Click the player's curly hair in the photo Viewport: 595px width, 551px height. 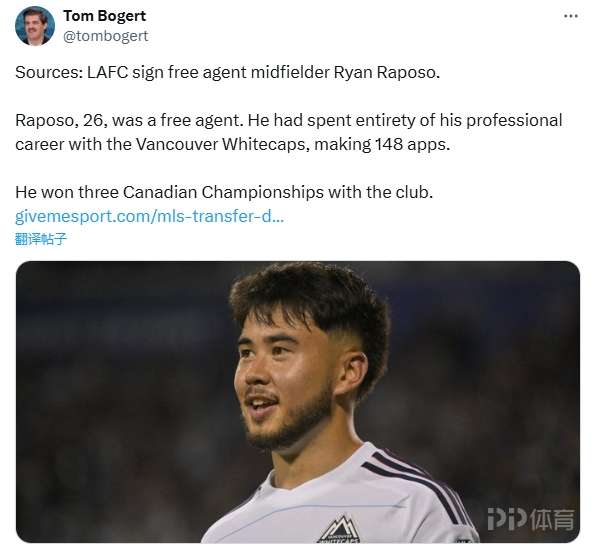[x=309, y=300]
